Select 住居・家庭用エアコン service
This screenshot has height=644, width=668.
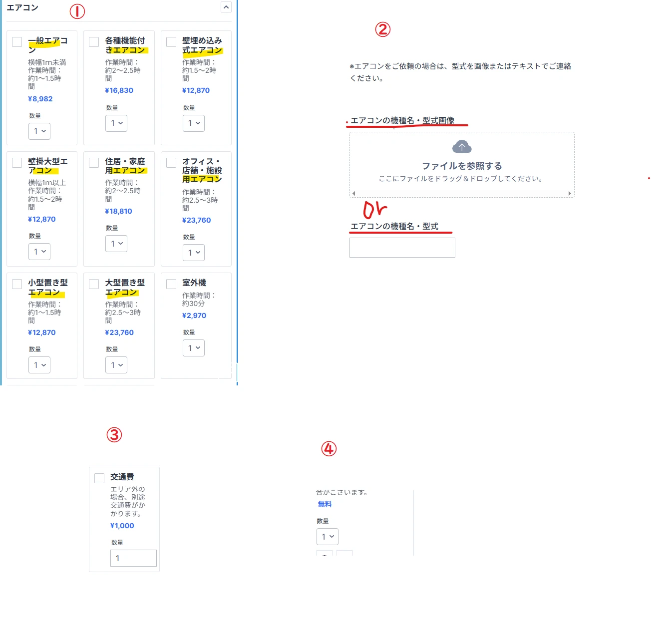(93, 162)
